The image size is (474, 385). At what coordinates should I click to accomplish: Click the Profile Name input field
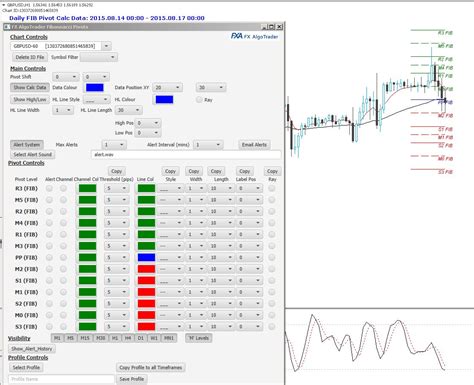(x=61, y=379)
